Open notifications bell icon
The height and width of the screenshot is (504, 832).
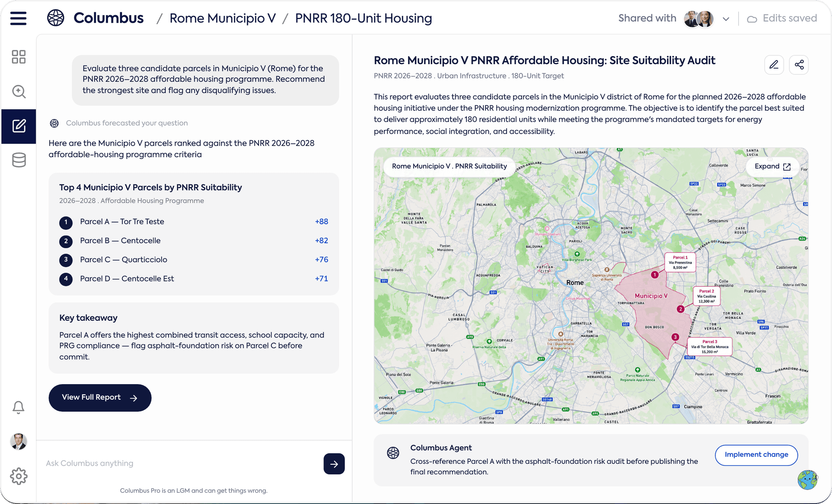point(18,407)
